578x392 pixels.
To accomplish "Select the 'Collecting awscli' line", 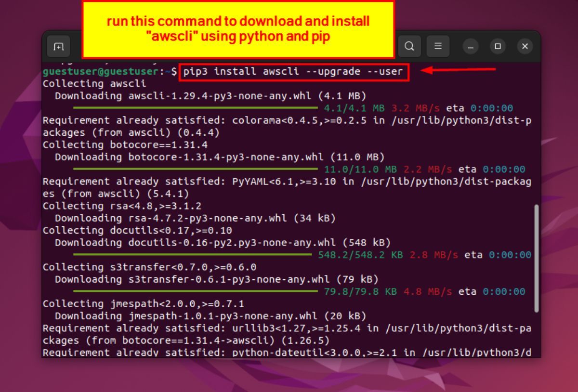I will [94, 84].
